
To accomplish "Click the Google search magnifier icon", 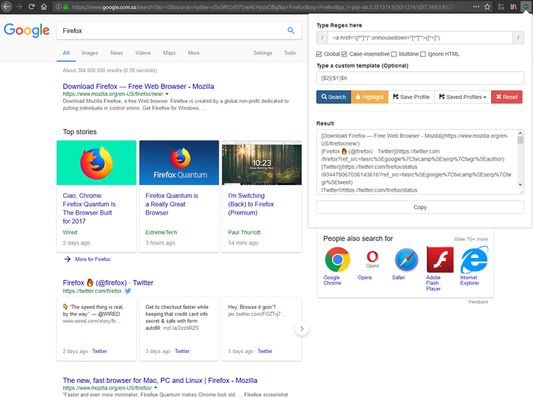I will [291, 30].
